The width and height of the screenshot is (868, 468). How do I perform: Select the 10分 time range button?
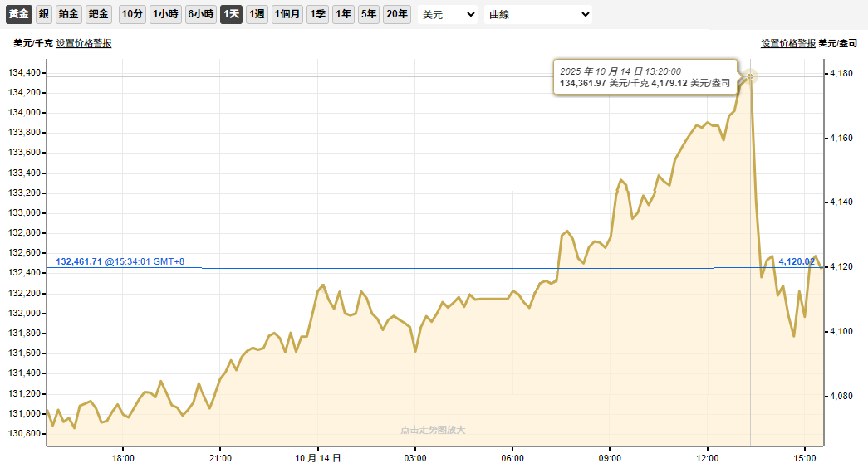click(x=131, y=14)
